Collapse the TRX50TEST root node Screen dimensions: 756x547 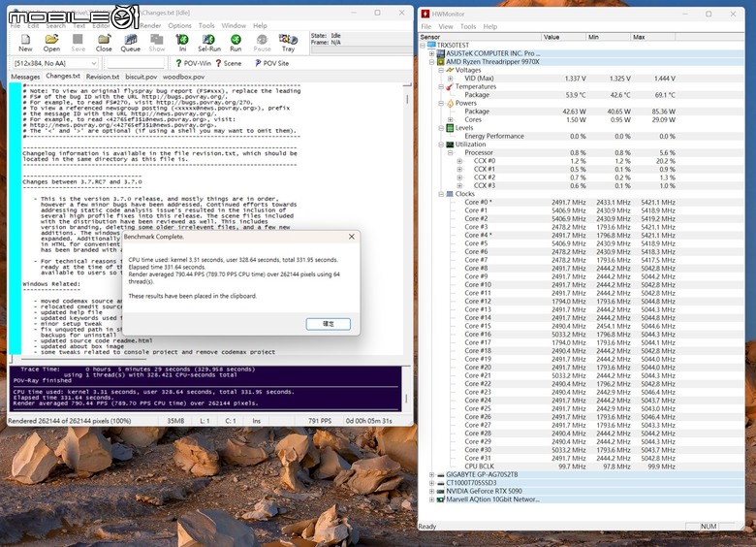423,46
